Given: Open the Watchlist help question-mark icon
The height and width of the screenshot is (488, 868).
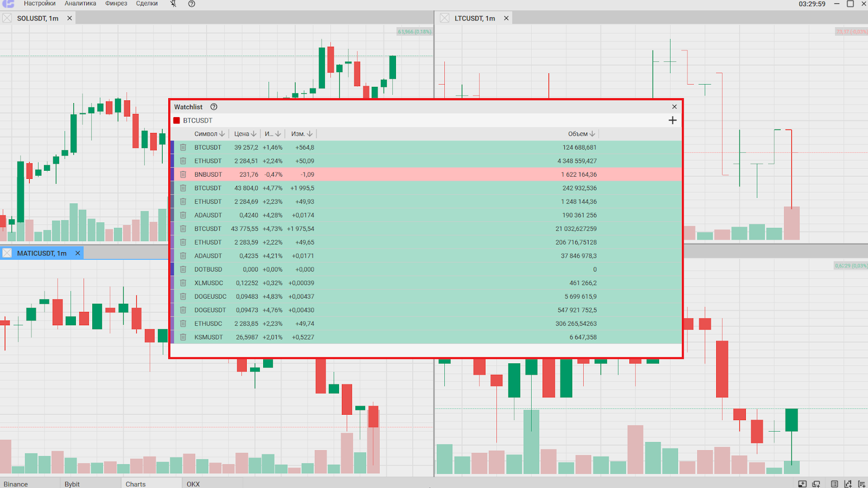Looking at the screenshot, I should coord(214,107).
